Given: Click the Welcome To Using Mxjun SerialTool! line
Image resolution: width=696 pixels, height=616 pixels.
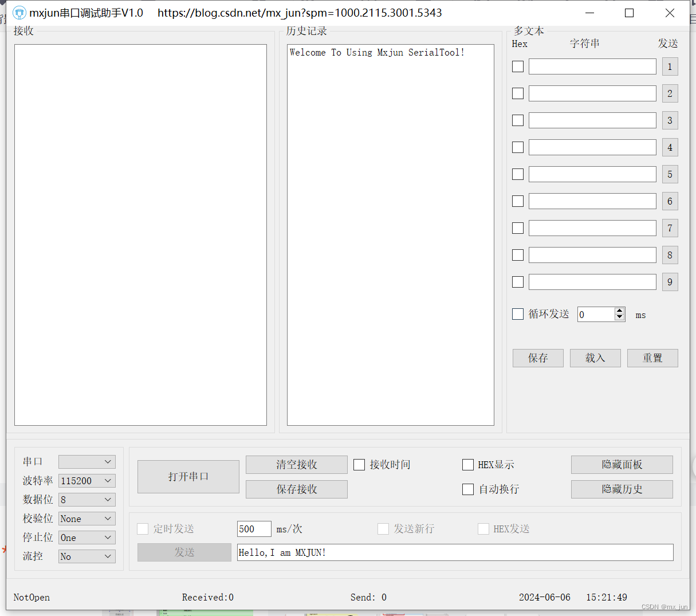Looking at the screenshot, I should click(x=377, y=52).
